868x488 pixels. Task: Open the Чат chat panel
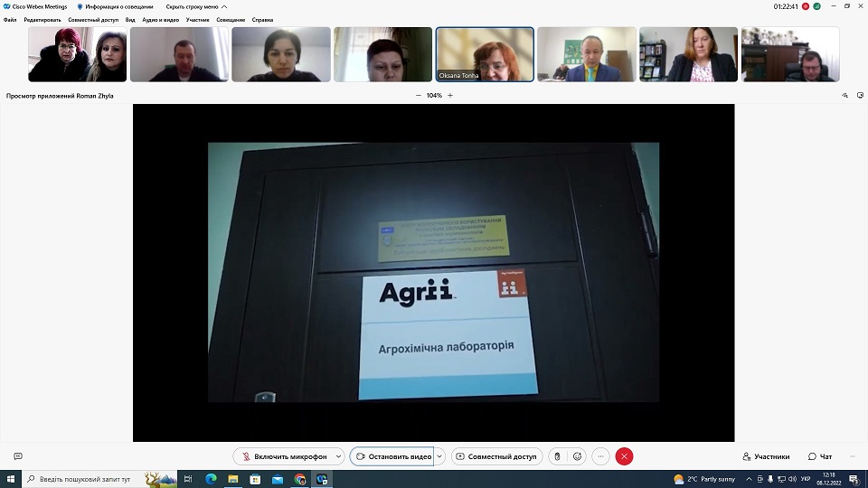click(820, 456)
